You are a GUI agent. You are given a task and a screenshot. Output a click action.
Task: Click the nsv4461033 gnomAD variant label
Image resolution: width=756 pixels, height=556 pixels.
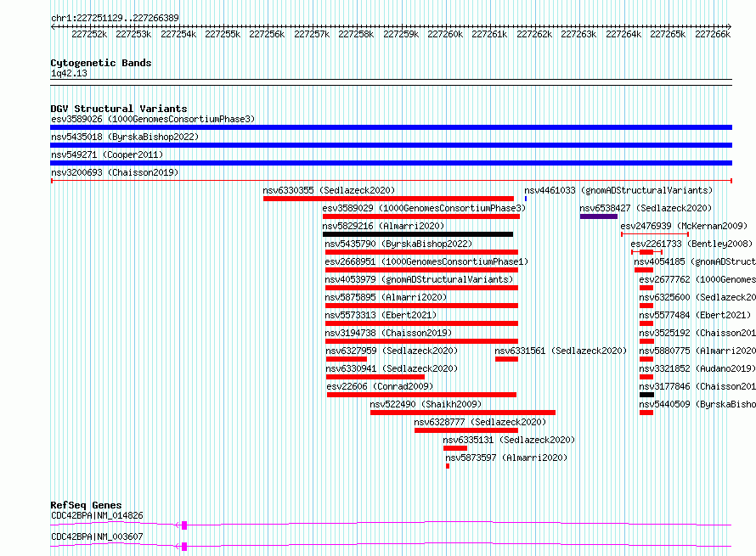point(618,190)
